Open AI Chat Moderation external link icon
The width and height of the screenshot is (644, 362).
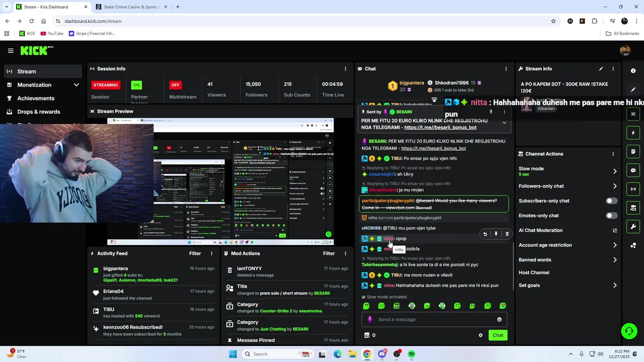[615, 230]
